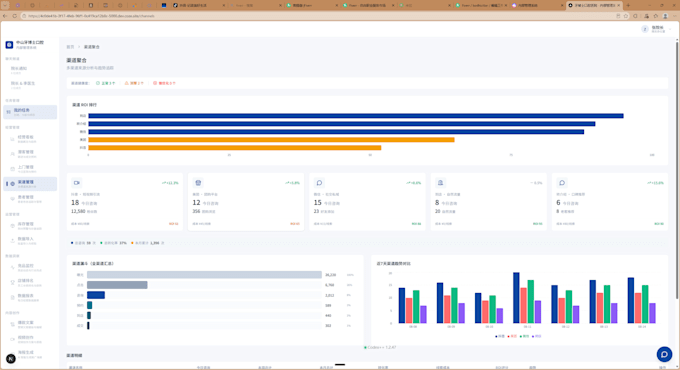Click the chat bubble icon on the 6 今日咨询 card
680x370 pixels.
(562, 183)
